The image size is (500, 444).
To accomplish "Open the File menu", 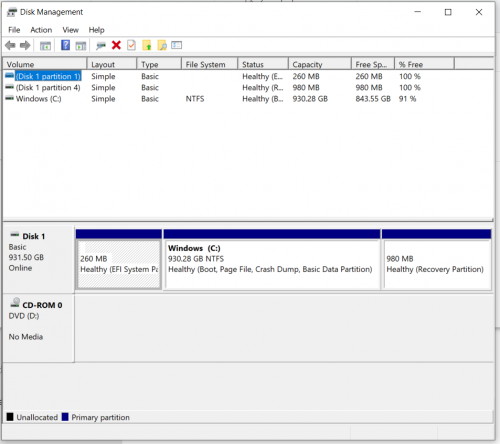I will pos(14,30).
